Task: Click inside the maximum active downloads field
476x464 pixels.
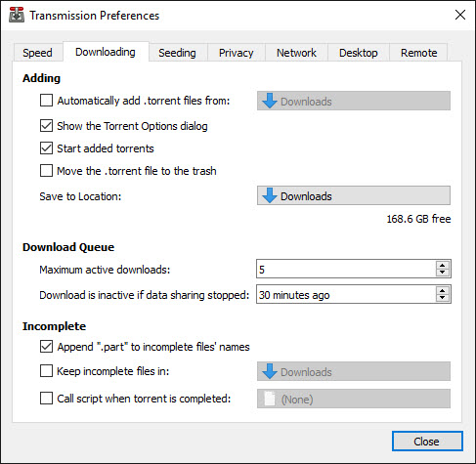Action: coord(346,269)
